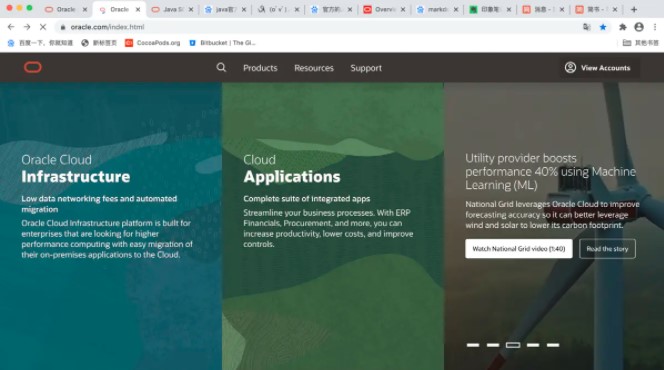Go forward with the browser forward arrow

click(x=27, y=27)
